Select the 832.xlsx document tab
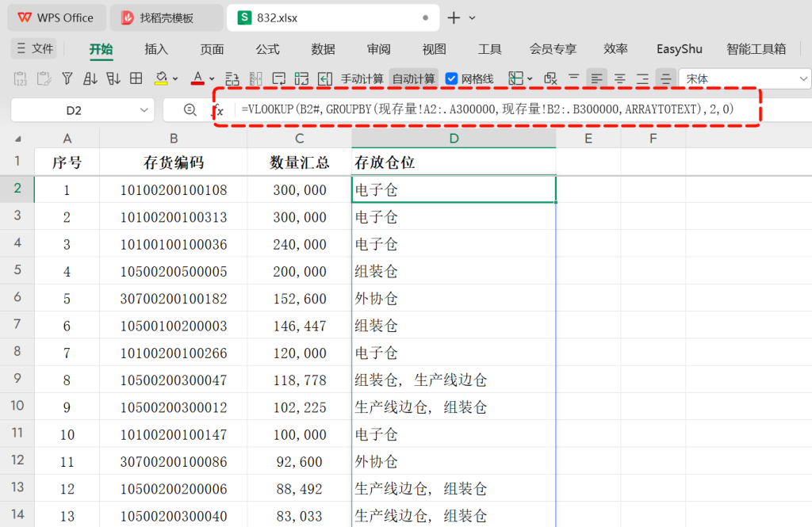The width and height of the screenshot is (812, 527). (x=332, y=17)
